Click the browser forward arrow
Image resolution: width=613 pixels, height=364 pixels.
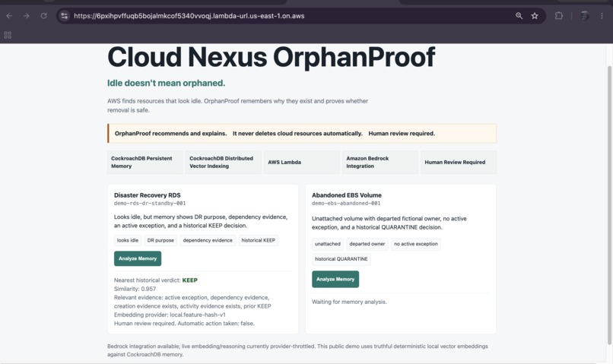coord(26,16)
